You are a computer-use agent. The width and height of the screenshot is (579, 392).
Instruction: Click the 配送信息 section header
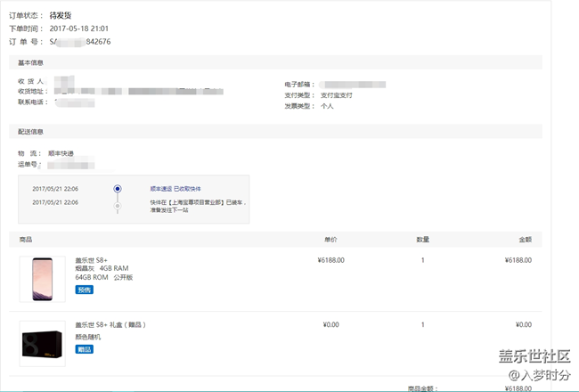31,131
